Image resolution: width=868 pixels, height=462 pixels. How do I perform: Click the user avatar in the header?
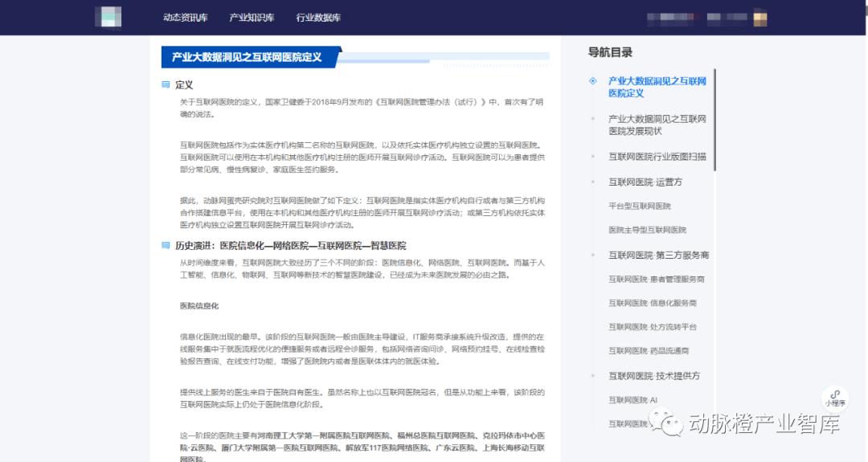[760, 17]
